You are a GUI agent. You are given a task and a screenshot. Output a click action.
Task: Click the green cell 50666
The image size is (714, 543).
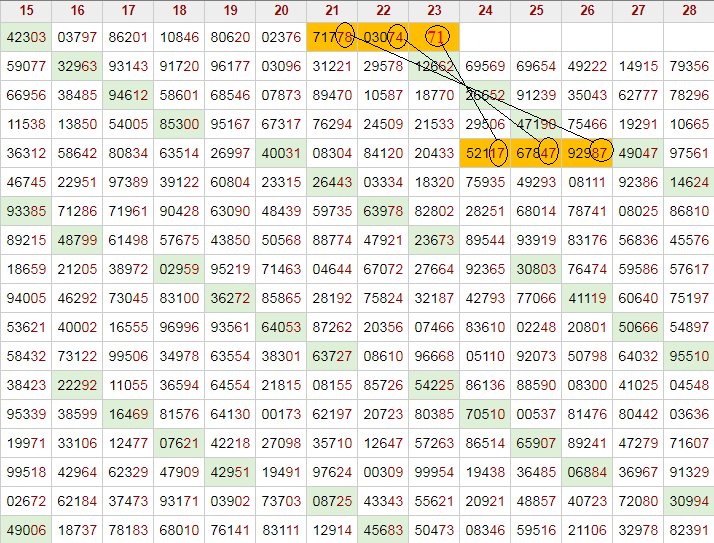[638, 327]
